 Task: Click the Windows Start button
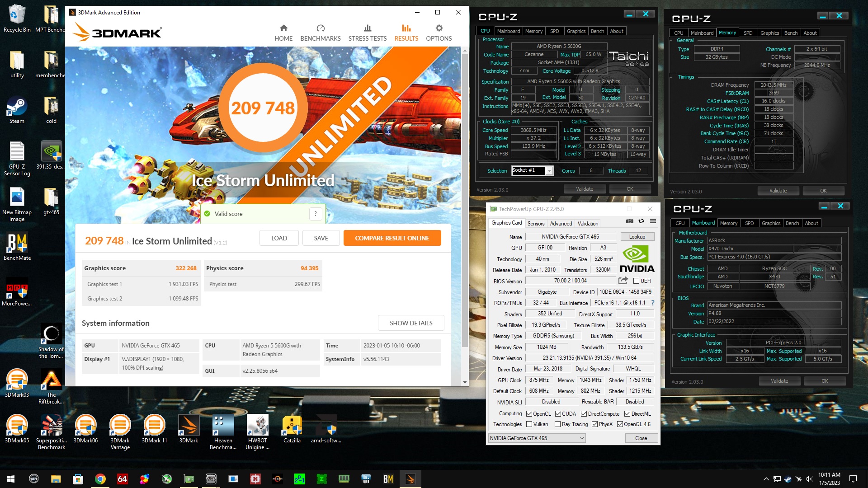point(11,479)
